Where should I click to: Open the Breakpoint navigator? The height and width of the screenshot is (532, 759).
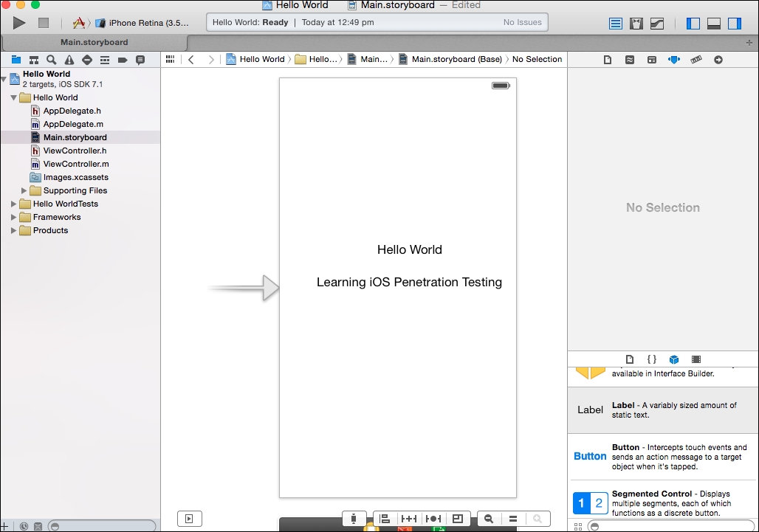122,60
